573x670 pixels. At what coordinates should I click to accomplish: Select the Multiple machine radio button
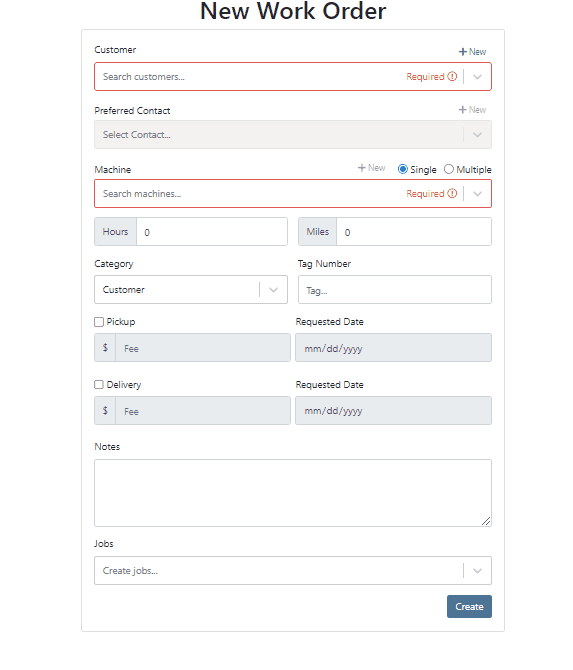tap(449, 169)
